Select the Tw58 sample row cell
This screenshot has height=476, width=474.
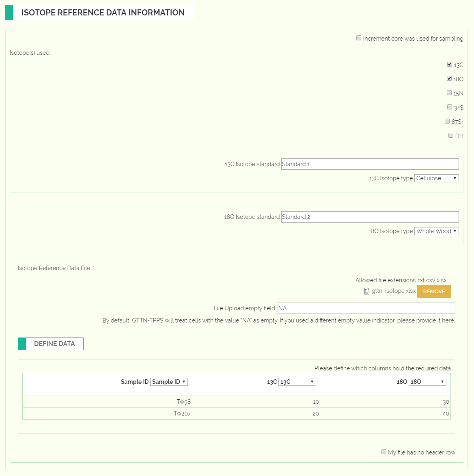pos(183,402)
